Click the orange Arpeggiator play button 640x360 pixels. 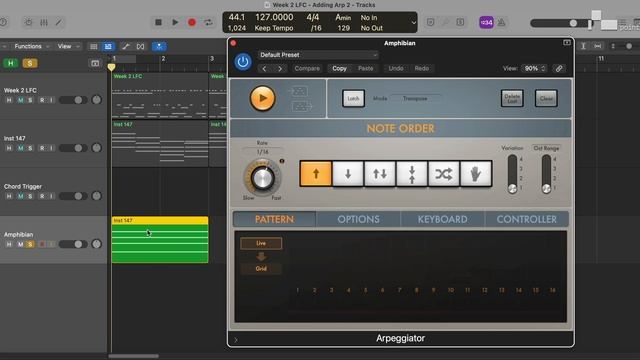tap(262, 98)
